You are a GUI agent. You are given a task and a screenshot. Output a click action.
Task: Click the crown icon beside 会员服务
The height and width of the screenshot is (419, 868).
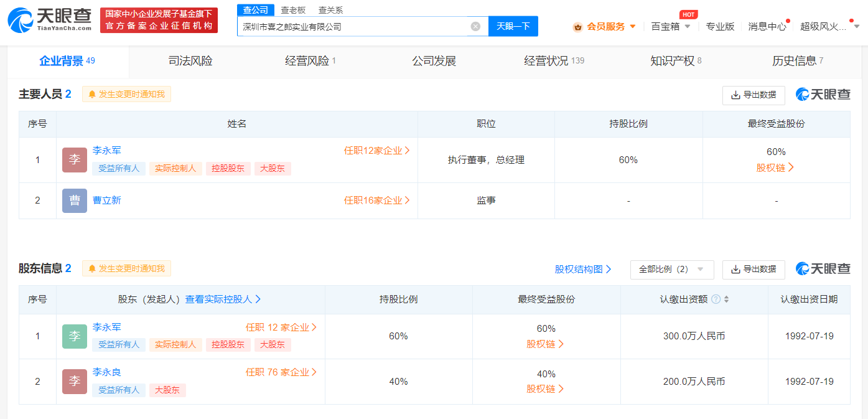[x=577, y=27]
